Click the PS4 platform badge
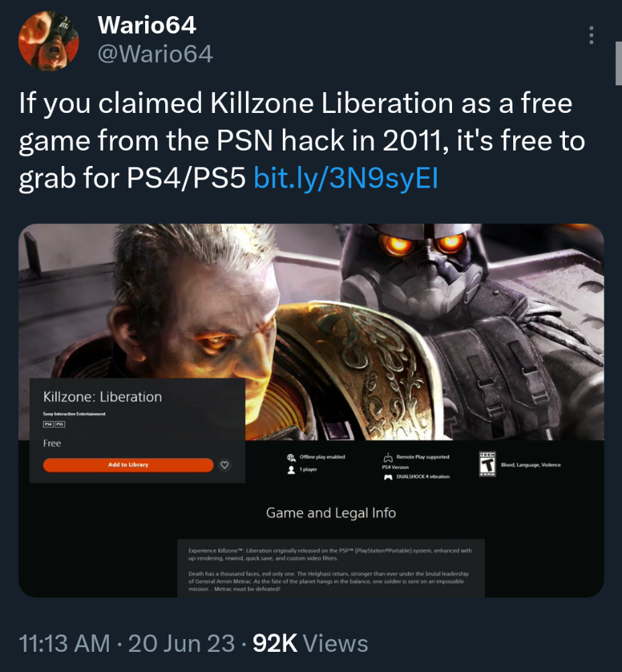The image size is (622, 672). (48, 424)
